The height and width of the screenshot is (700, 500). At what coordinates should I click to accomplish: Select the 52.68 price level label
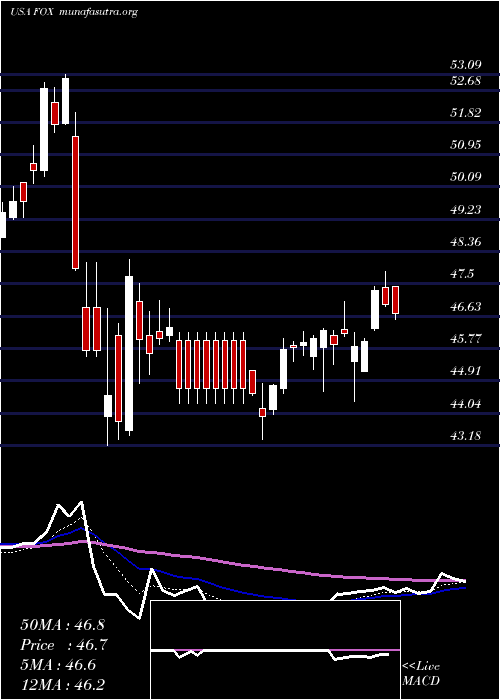pyautogui.click(x=466, y=81)
